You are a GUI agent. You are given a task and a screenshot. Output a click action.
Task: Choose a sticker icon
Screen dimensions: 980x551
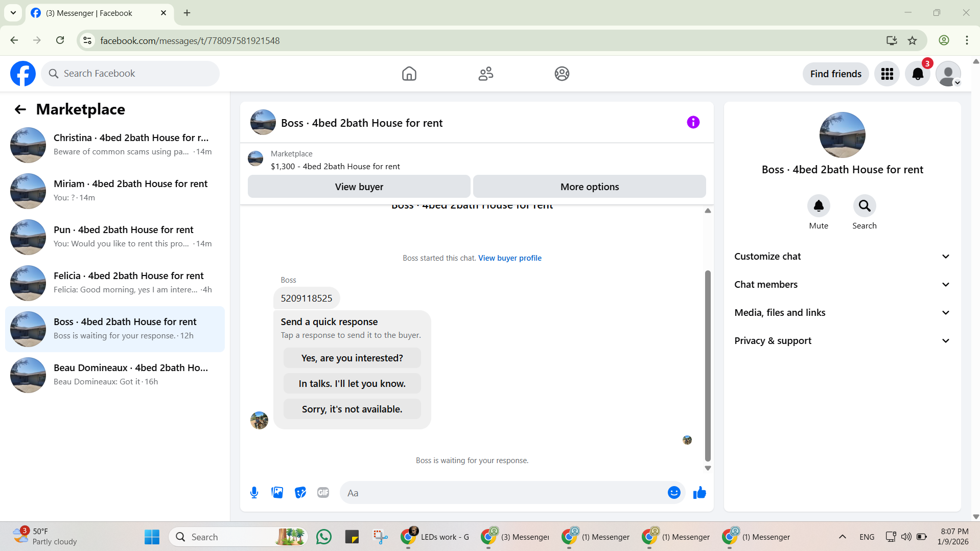coord(300,493)
